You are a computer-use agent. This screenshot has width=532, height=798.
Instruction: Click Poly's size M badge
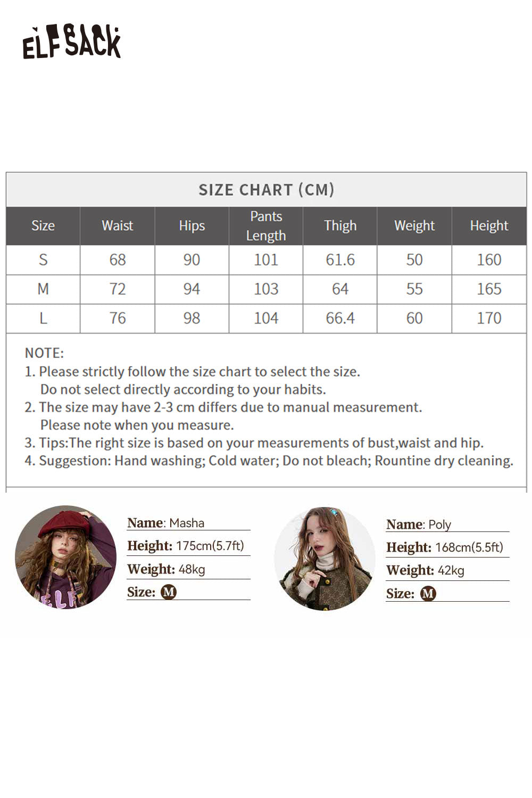pyautogui.click(x=428, y=594)
